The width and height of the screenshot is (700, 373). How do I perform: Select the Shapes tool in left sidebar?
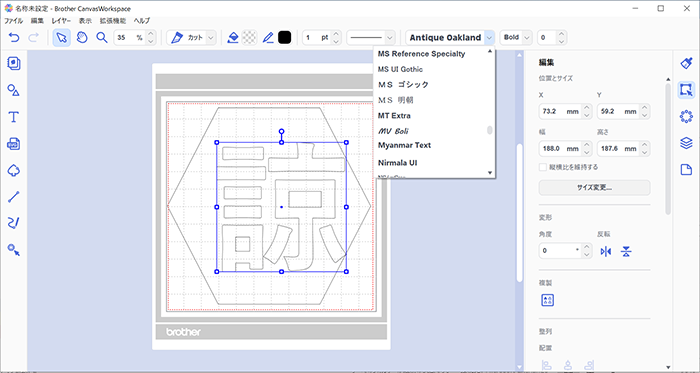coord(14,91)
